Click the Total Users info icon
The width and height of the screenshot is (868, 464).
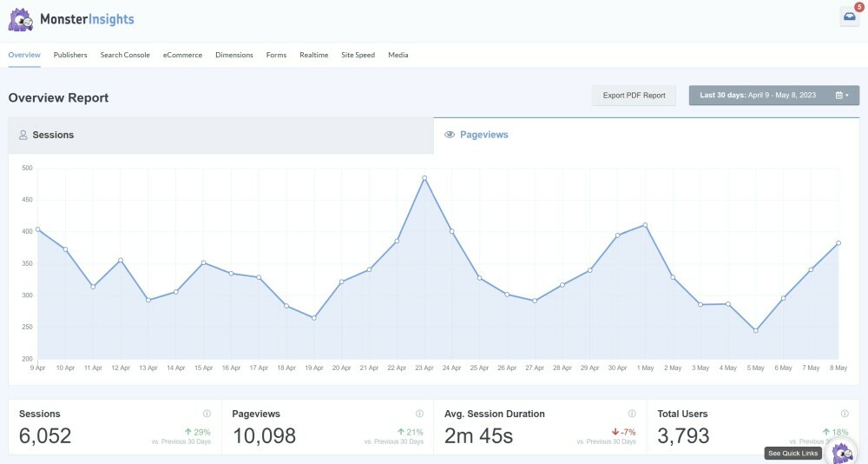[845, 414]
